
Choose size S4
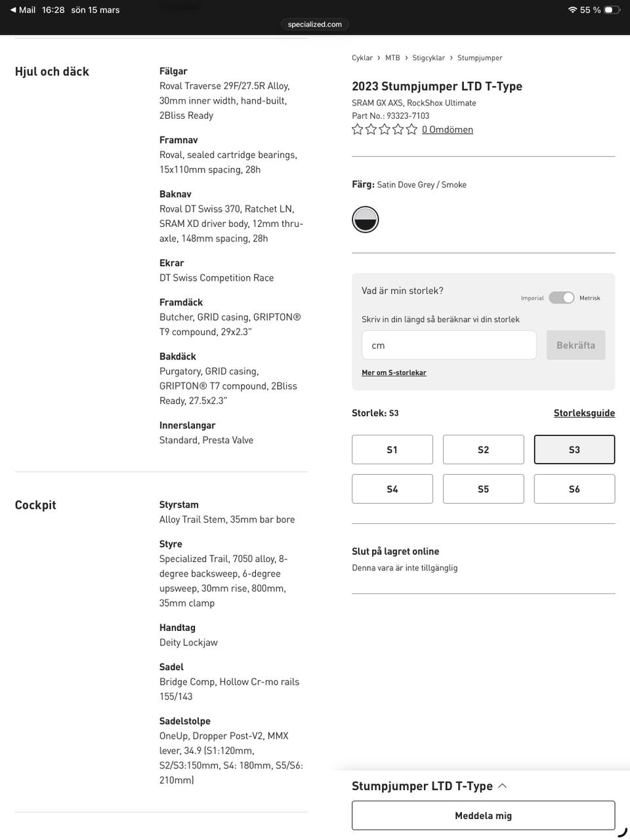pyautogui.click(x=392, y=489)
